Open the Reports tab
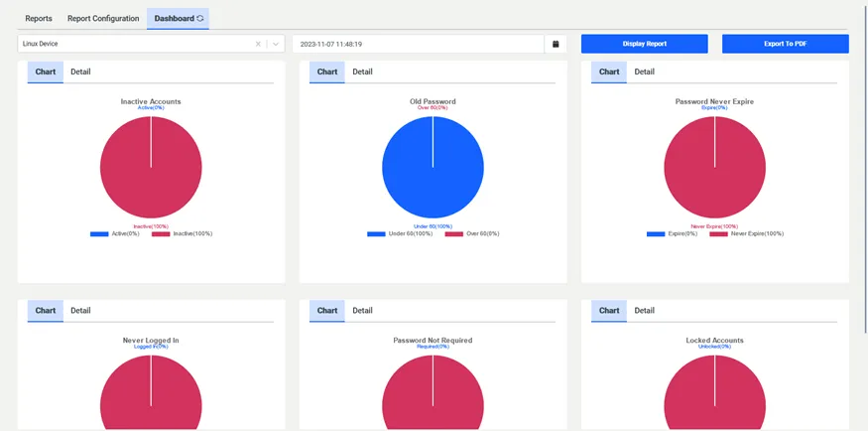 (39, 18)
